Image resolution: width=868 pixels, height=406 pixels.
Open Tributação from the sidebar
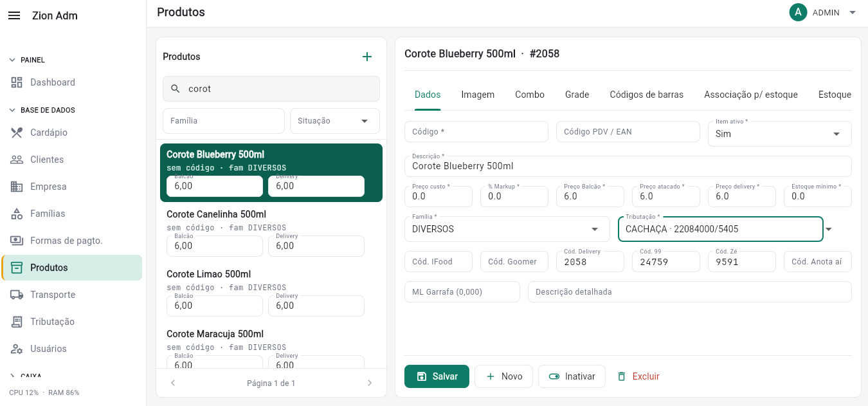[72, 322]
